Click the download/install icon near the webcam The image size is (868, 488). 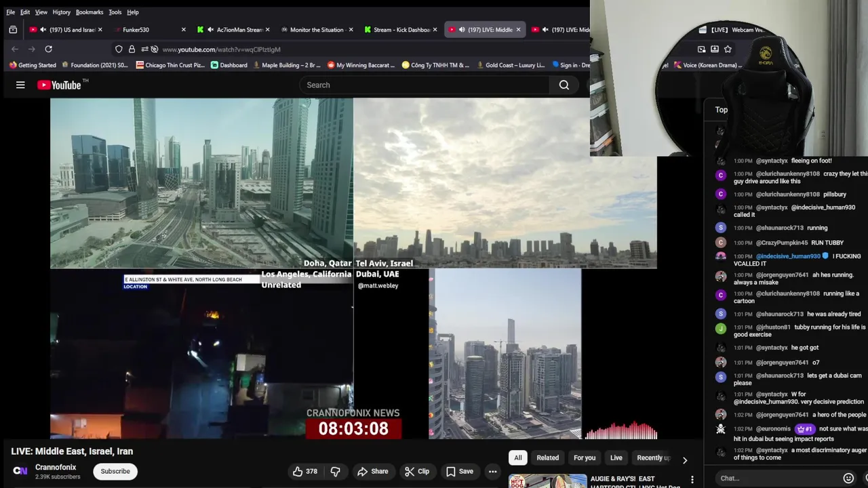coord(714,49)
